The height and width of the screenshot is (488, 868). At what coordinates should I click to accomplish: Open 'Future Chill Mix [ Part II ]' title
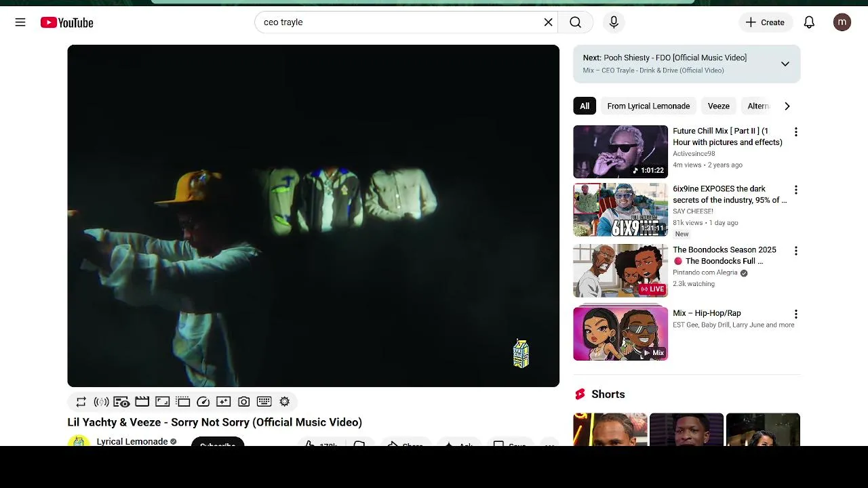[x=727, y=136]
